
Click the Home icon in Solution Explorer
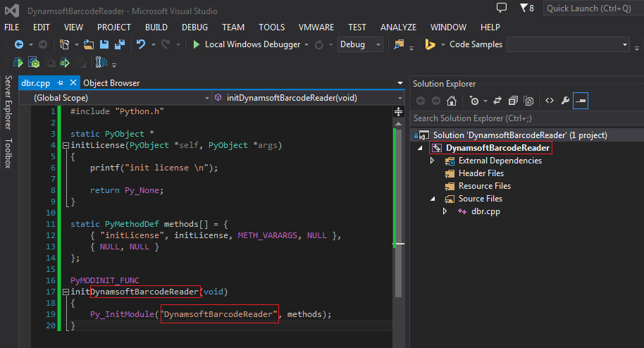click(x=452, y=101)
